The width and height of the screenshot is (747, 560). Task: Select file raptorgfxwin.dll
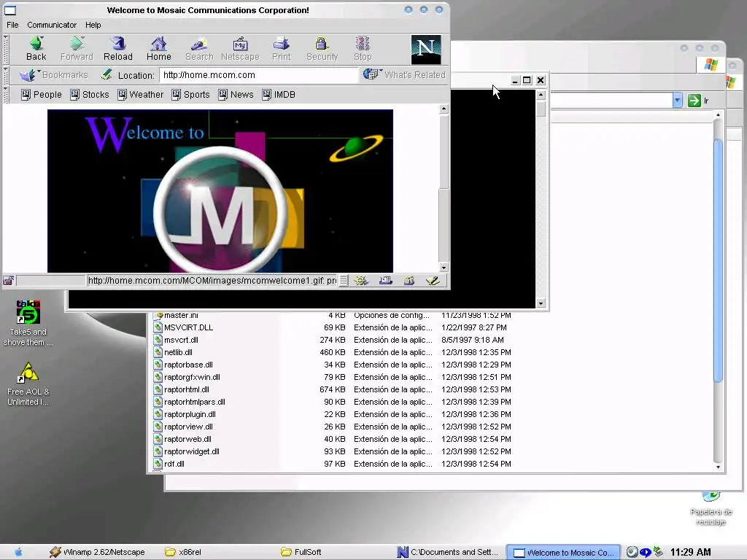pos(192,377)
